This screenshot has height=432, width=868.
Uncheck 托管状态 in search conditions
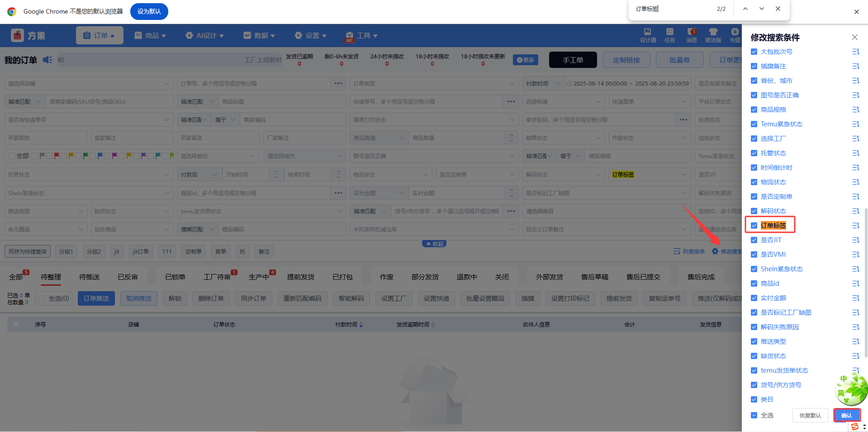coord(754,153)
